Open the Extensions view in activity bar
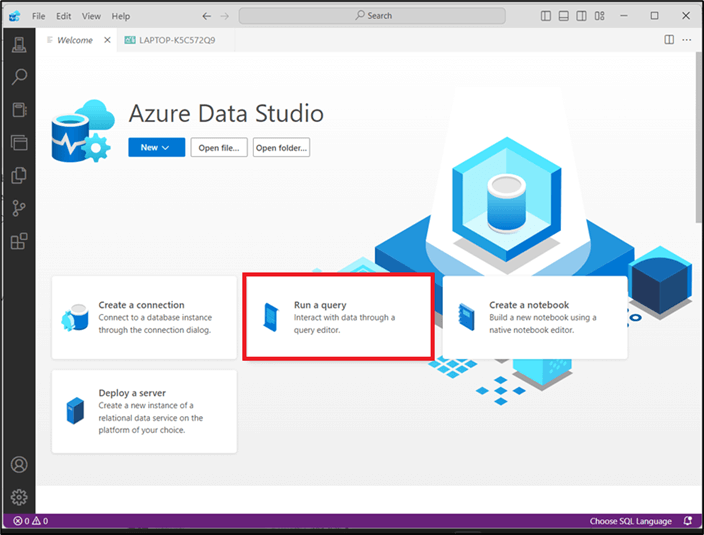 click(19, 241)
